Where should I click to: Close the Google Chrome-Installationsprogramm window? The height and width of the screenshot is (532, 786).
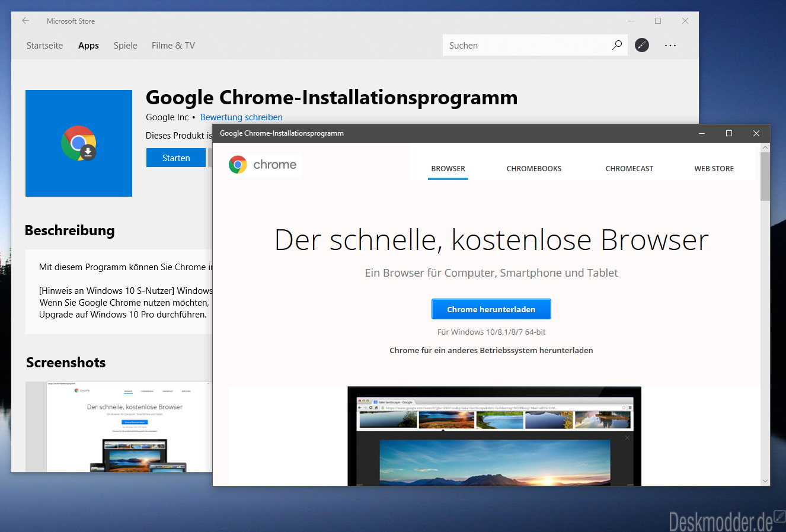756,133
